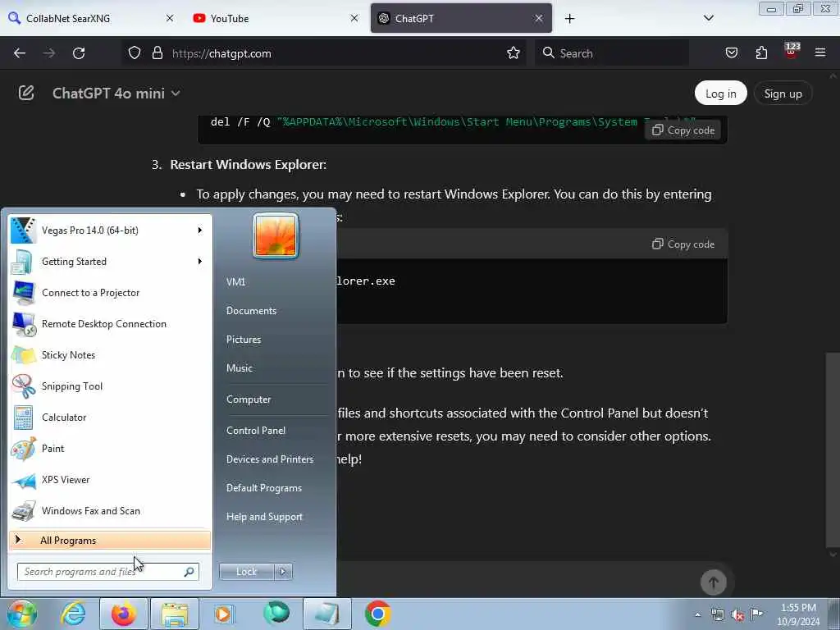
Task: Open the Firefox extensions puzzle icon
Action: pos(761,53)
